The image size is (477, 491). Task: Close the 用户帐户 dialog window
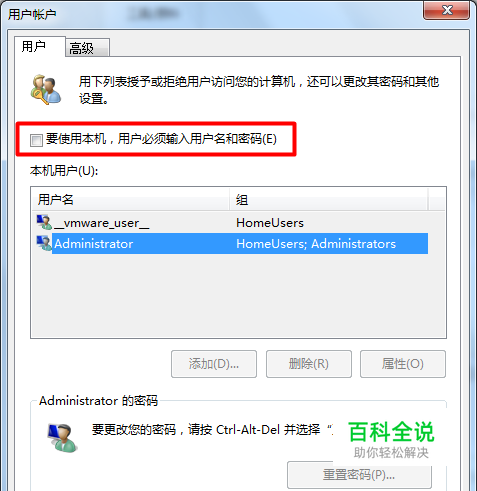[x=446, y=10]
